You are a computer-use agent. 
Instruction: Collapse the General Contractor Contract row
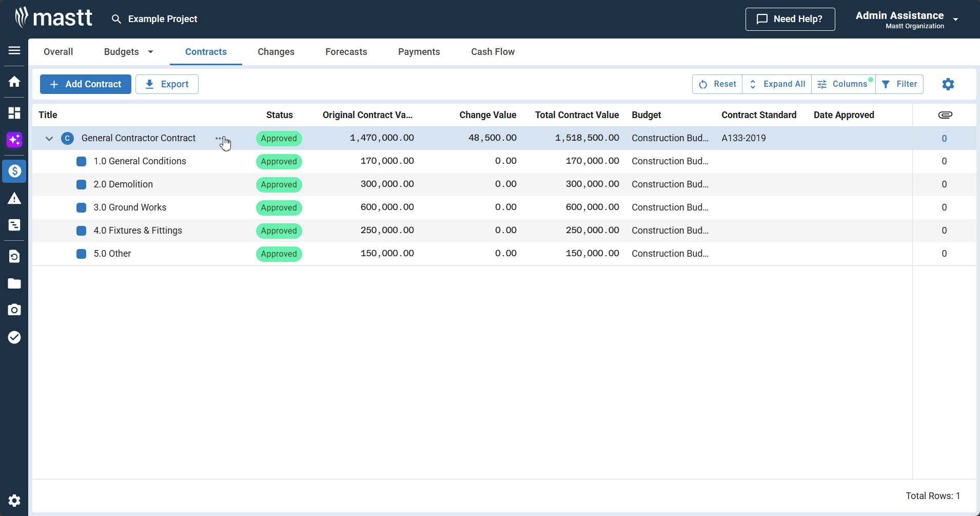point(49,139)
